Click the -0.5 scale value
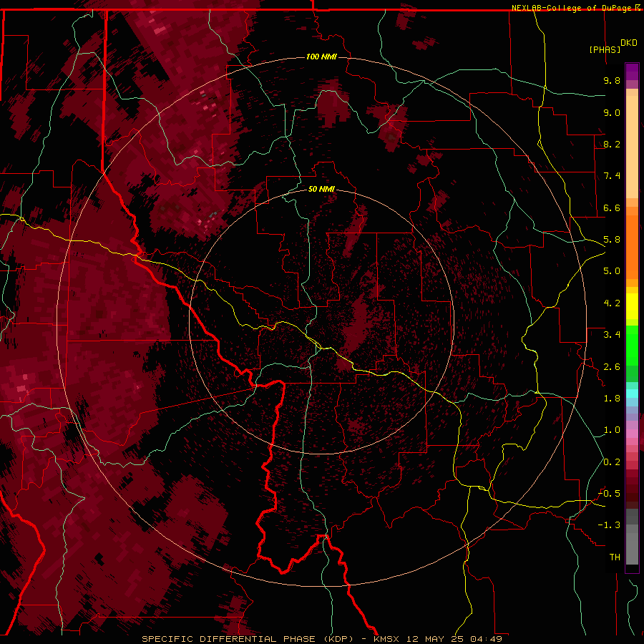The image size is (644, 644). coord(609,493)
